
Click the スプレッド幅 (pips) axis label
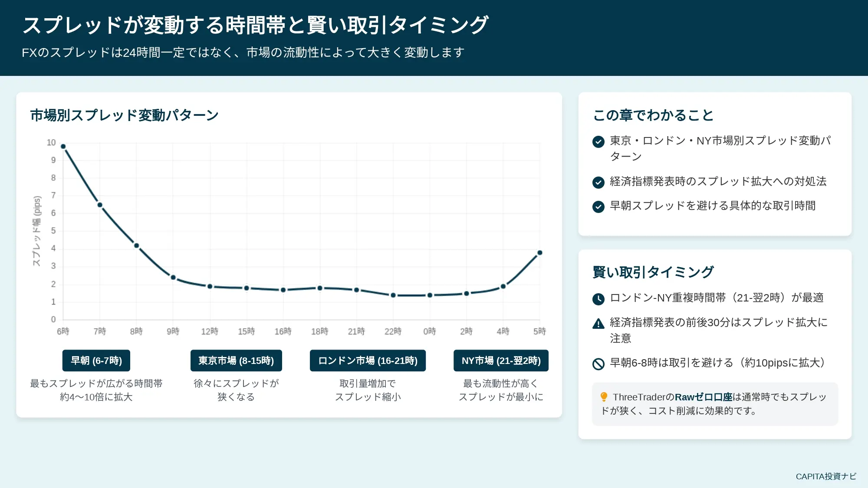point(37,231)
